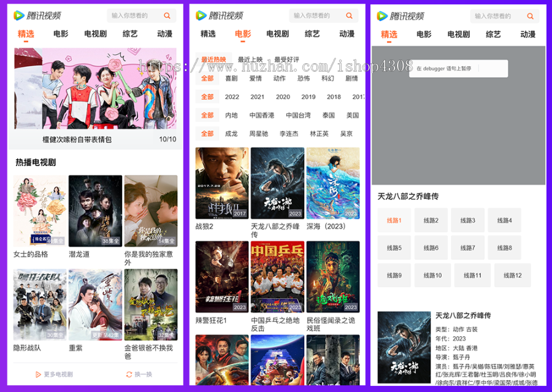Click 天龙八部之乔峰传 detail poster in right panel
Image resolution: width=552 pixels, height=392 pixels.
point(404,347)
